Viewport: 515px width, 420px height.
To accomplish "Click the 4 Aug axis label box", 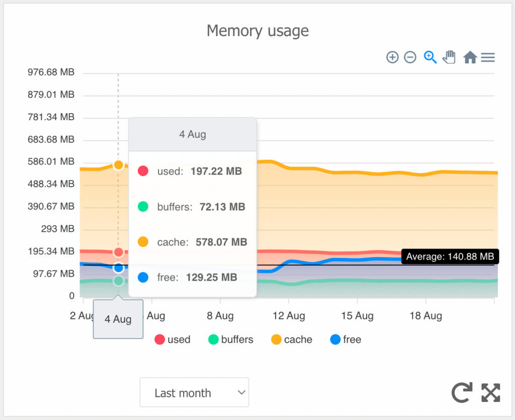I will (118, 319).
